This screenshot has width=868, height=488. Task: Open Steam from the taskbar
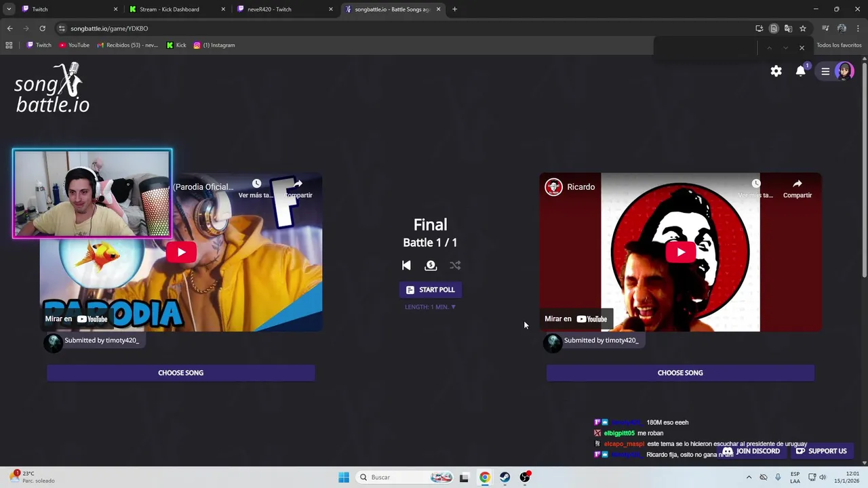pyautogui.click(x=505, y=477)
